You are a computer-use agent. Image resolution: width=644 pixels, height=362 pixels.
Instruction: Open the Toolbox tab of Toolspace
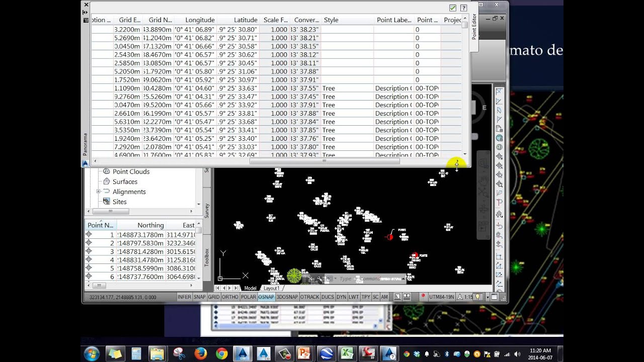point(207,257)
